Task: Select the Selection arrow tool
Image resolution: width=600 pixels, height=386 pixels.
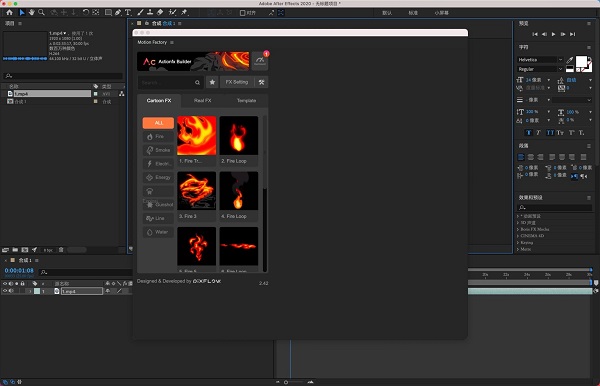Action: tap(22, 13)
